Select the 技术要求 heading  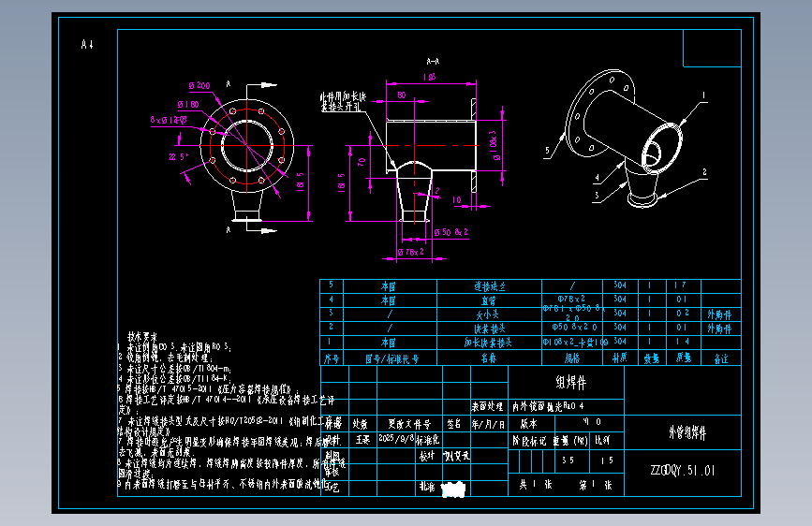pyautogui.click(x=142, y=337)
